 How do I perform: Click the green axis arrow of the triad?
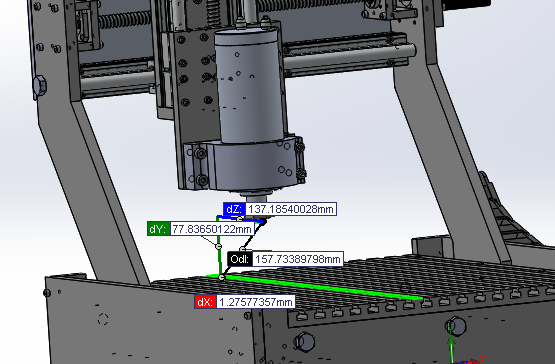point(451,347)
